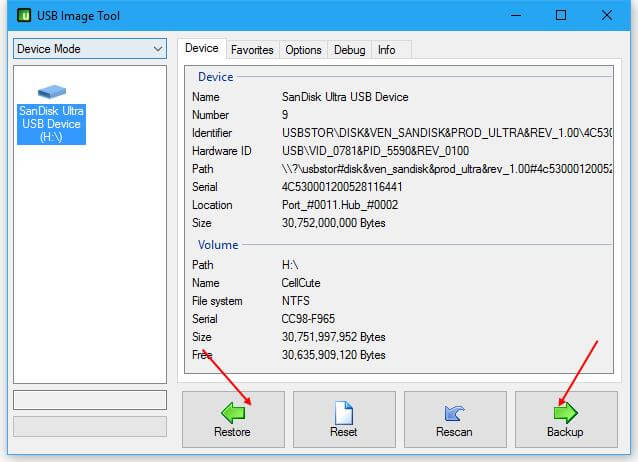
Task: Open the Device Mode dropdown
Action: point(90,49)
